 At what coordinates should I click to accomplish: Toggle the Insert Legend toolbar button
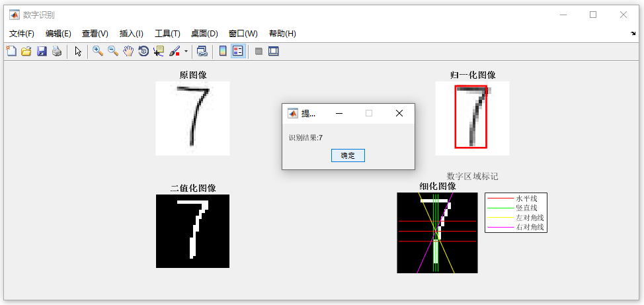(x=238, y=51)
